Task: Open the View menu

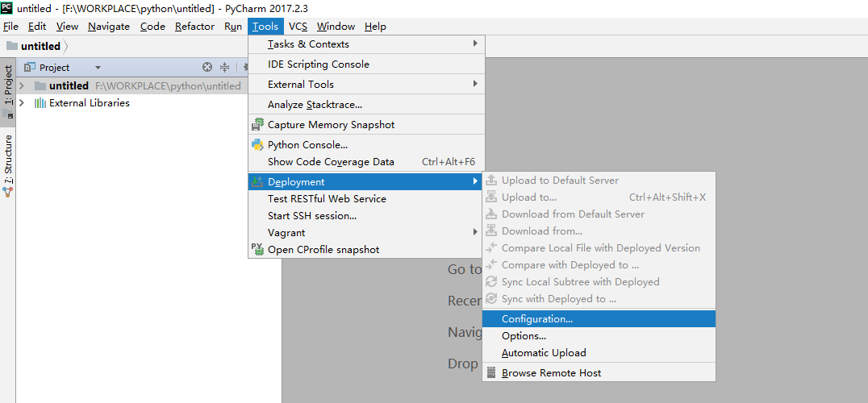Action: 68,27
